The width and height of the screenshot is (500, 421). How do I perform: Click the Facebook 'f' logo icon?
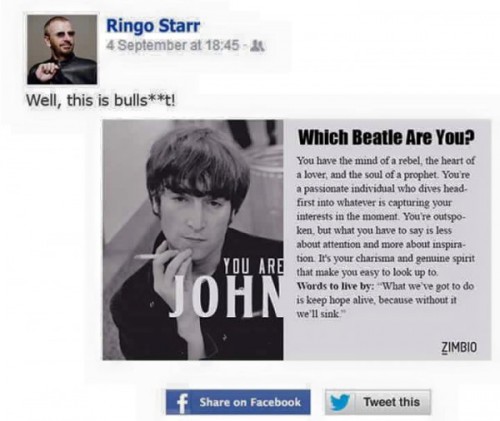click(182, 402)
